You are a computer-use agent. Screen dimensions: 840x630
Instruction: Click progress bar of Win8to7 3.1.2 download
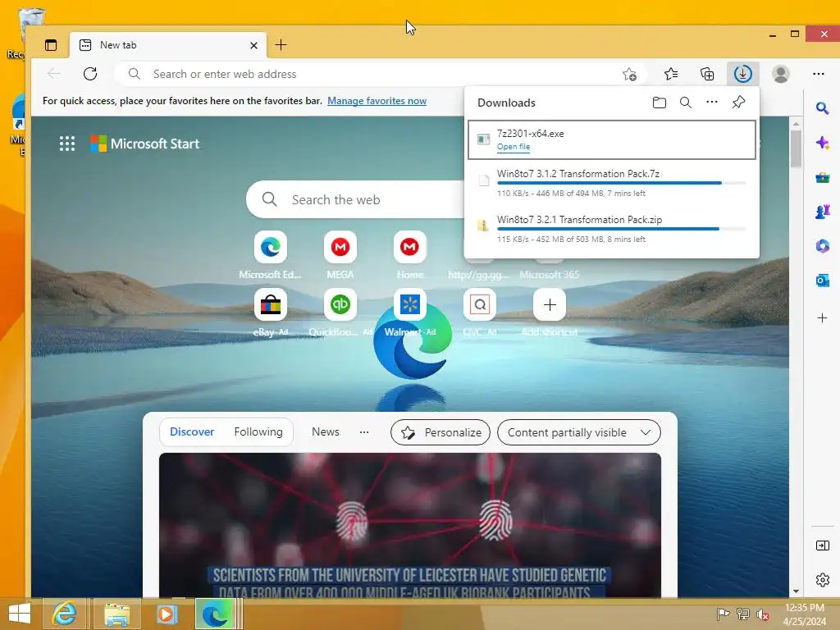point(622,183)
